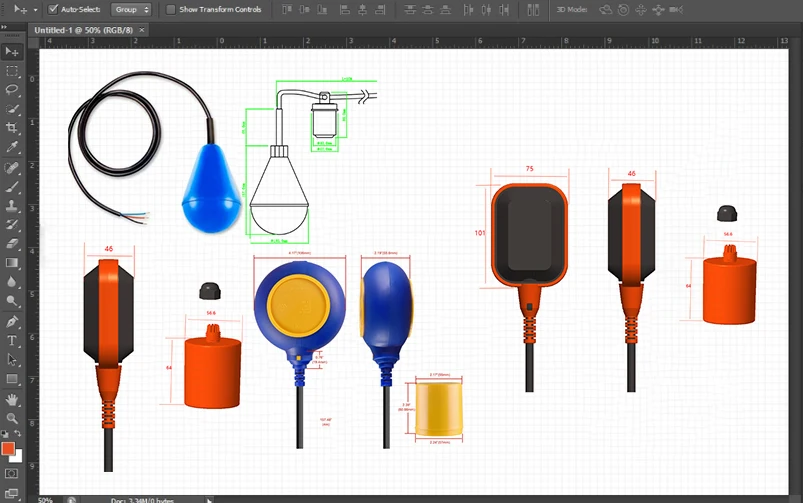
Task: Choose the Hand tool
Action: [11, 399]
